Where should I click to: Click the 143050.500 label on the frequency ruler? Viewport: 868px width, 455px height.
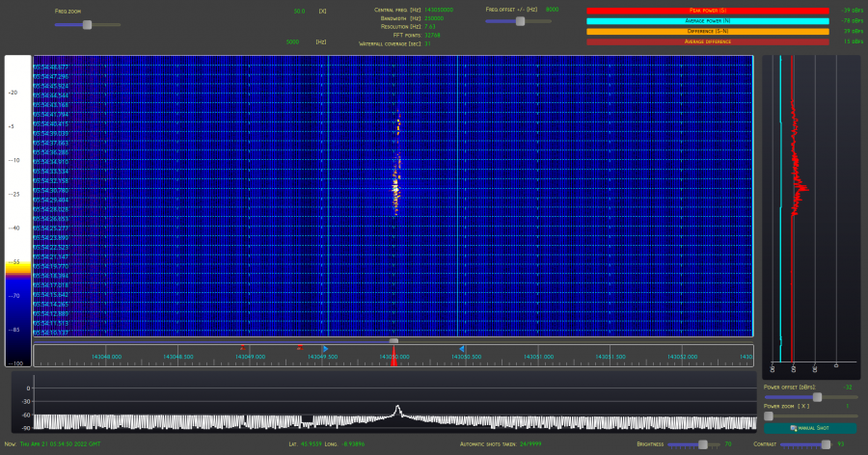(467, 357)
